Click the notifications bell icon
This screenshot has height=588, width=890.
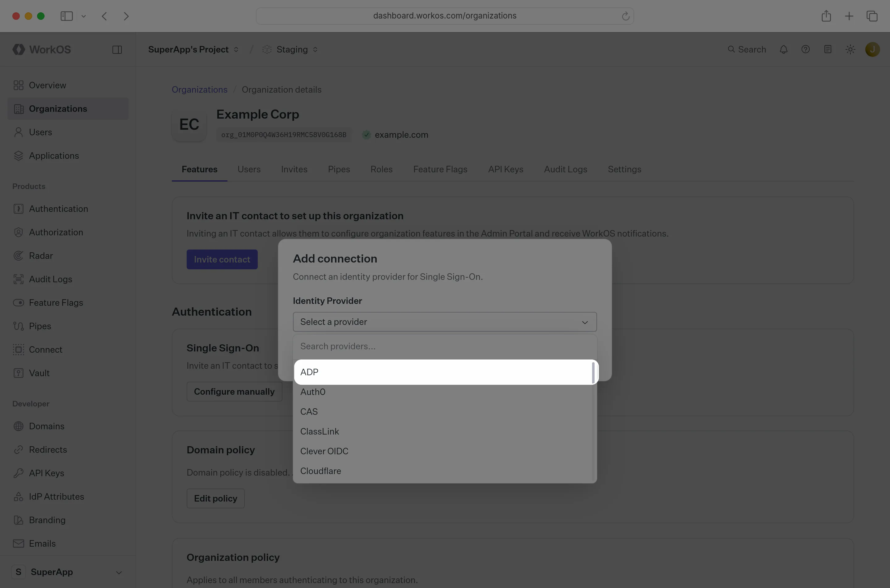(x=783, y=49)
